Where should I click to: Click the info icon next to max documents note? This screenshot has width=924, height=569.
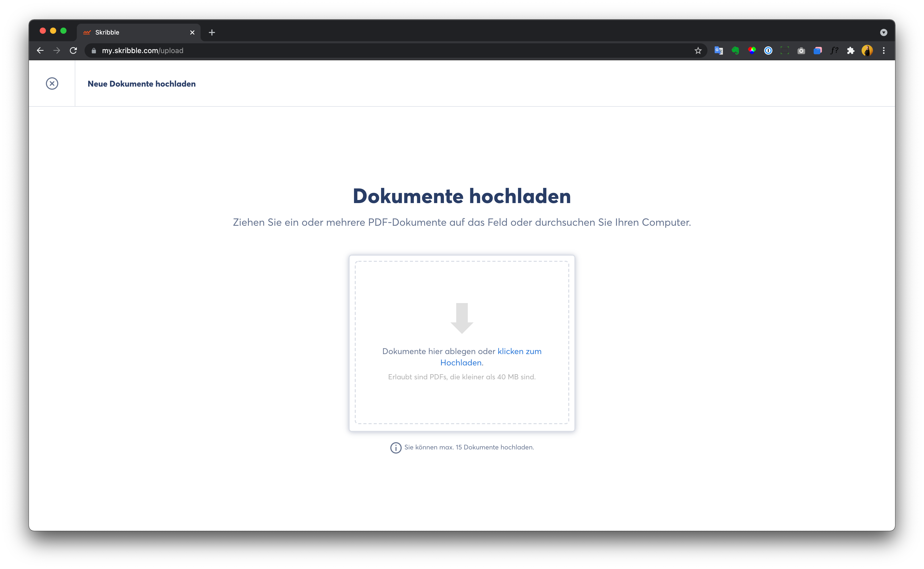tap(395, 447)
